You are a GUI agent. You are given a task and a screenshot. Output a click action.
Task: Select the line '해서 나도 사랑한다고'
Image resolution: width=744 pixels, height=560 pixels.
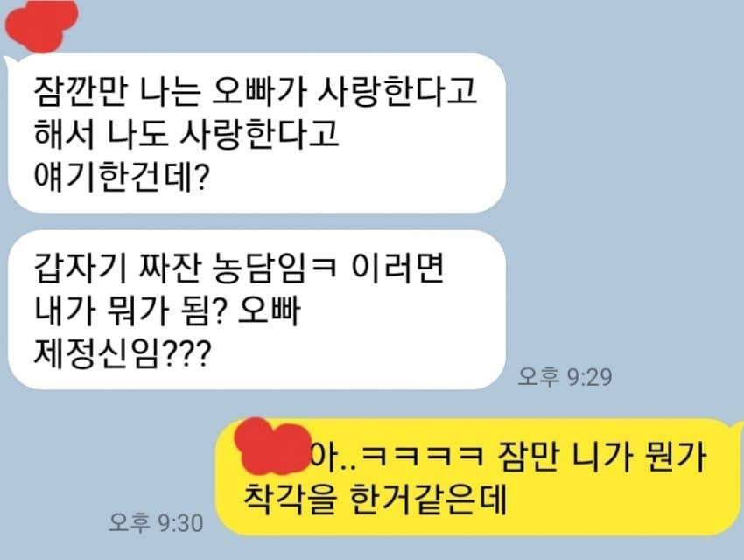pyautogui.click(x=186, y=134)
